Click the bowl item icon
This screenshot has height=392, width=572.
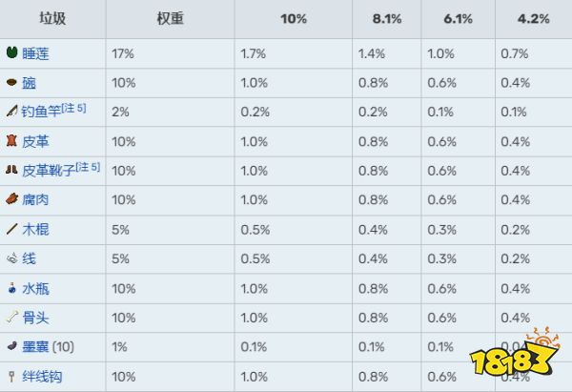(x=12, y=82)
